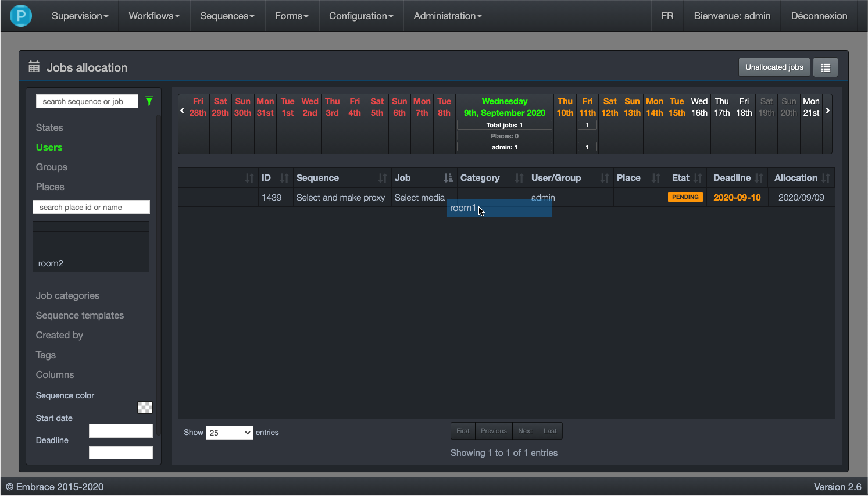Sort by the ID column sort icon
The height and width of the screenshot is (496, 868).
pos(284,178)
